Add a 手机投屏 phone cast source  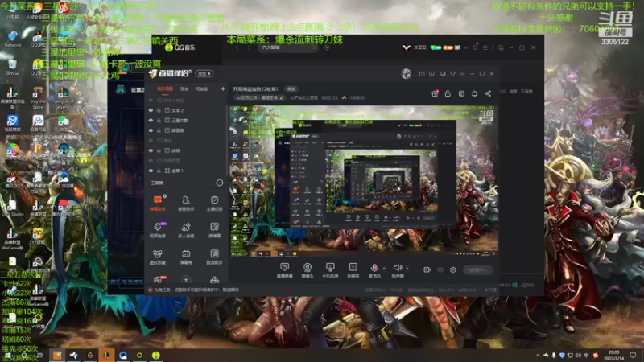(330, 270)
